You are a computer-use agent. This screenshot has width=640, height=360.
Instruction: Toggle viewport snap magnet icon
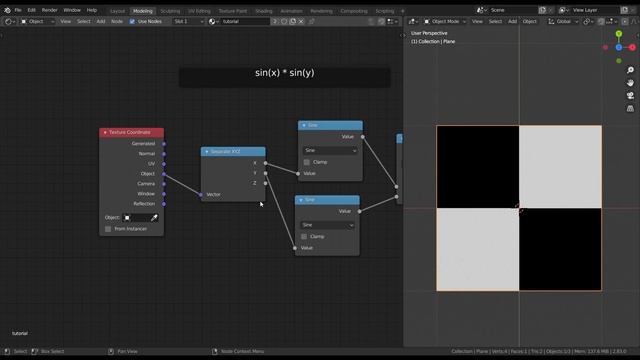[601, 22]
